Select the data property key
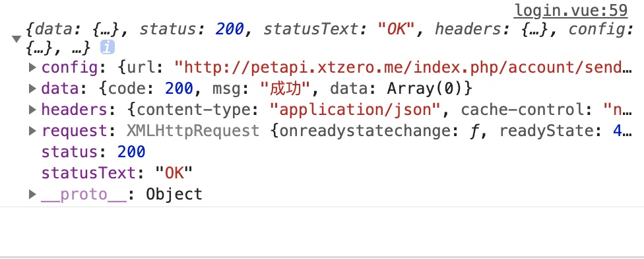Image resolution: width=644 pixels, height=259 pixels. pos(61,89)
